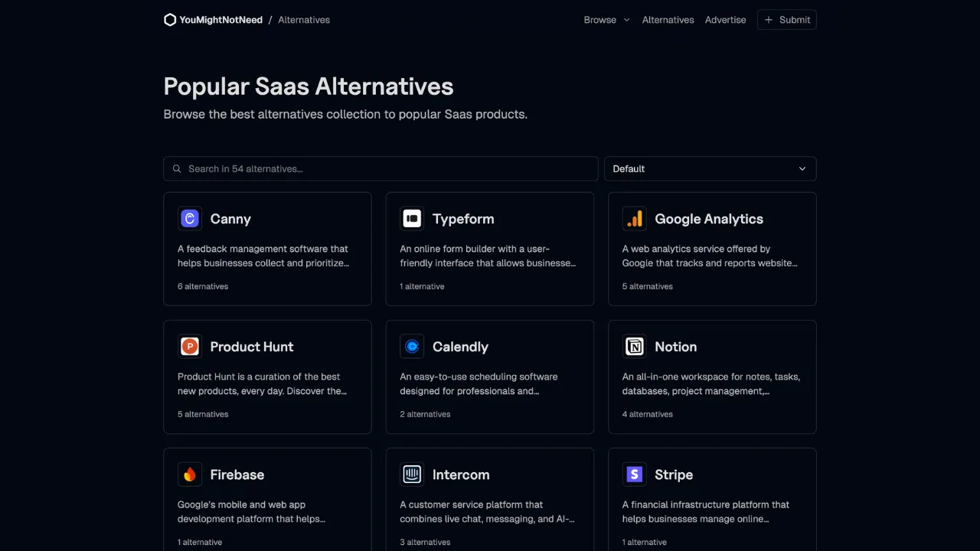The width and height of the screenshot is (980, 551).
Task: Click the magnifier icon in the search bar
Action: (x=177, y=168)
